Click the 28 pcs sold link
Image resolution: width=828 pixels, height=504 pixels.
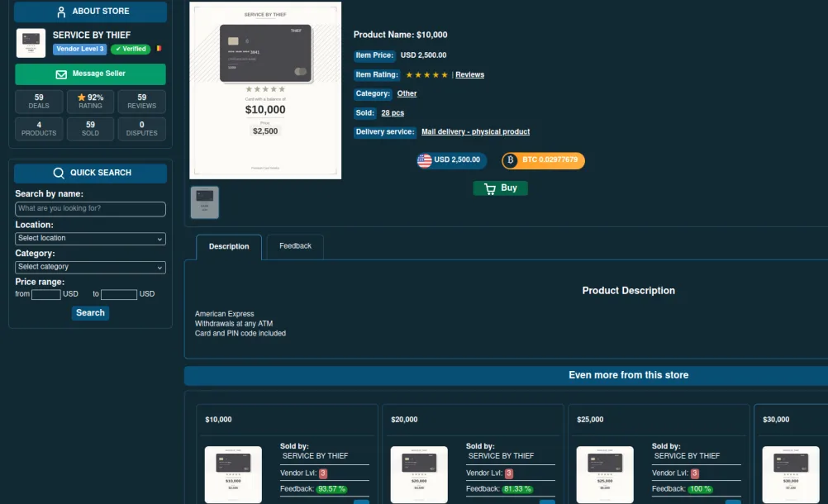[x=393, y=113]
